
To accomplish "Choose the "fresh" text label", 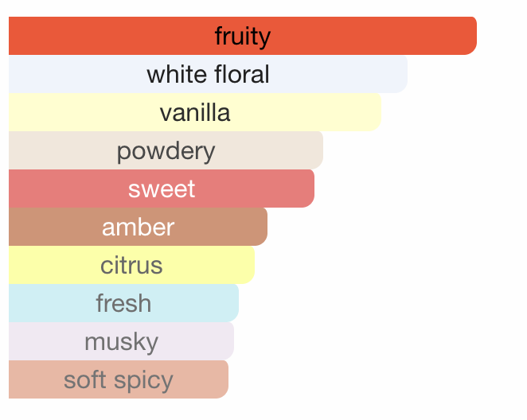I will pos(123,303).
